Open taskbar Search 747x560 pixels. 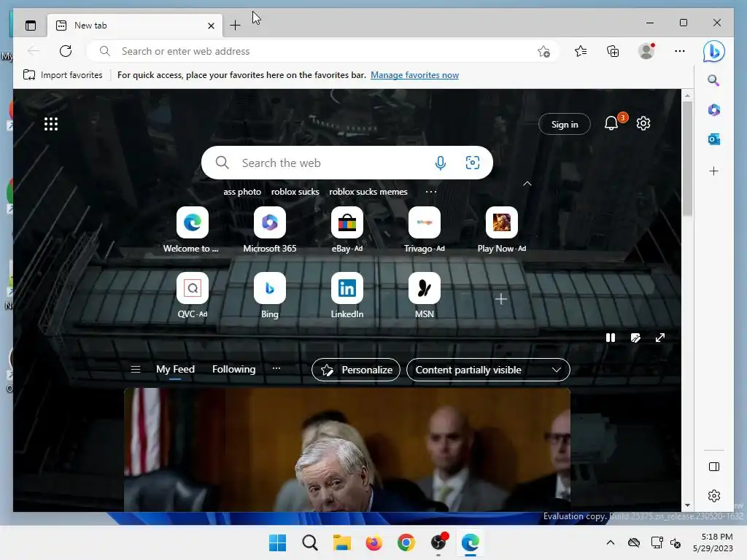pos(309,542)
